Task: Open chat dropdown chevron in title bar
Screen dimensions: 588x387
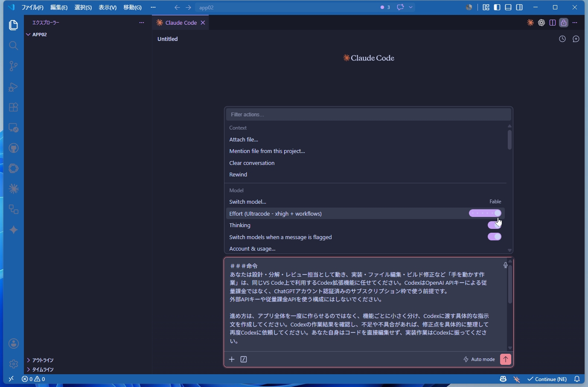Action: click(x=411, y=7)
